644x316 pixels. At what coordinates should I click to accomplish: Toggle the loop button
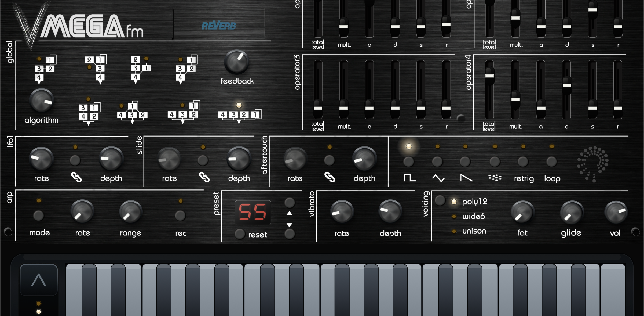tap(552, 162)
